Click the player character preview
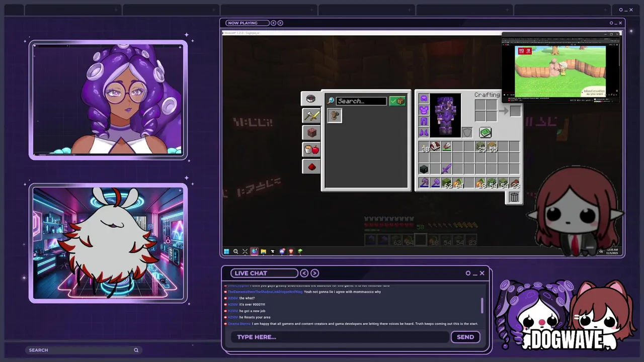 point(445,116)
